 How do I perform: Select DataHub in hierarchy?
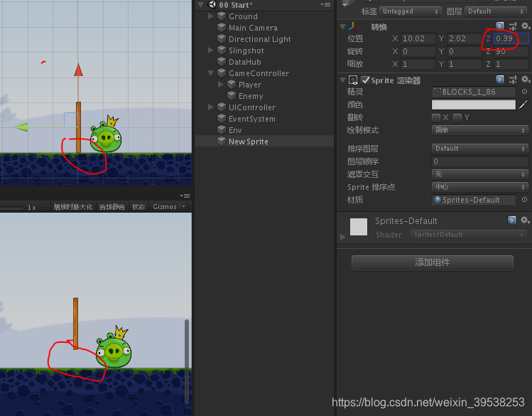(x=244, y=62)
